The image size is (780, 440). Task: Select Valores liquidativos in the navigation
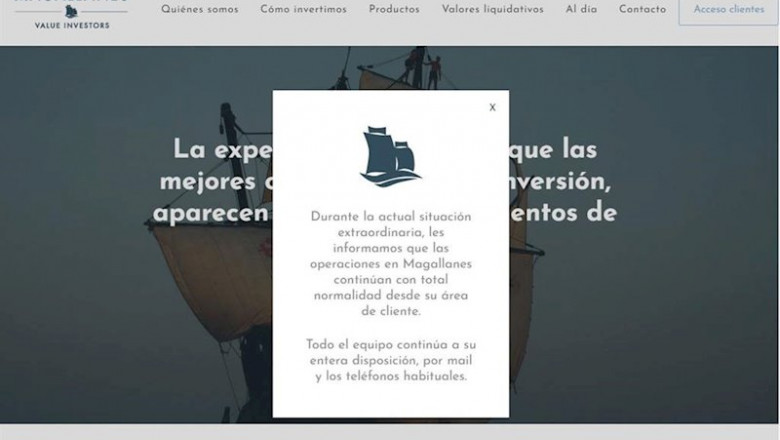[x=492, y=9]
